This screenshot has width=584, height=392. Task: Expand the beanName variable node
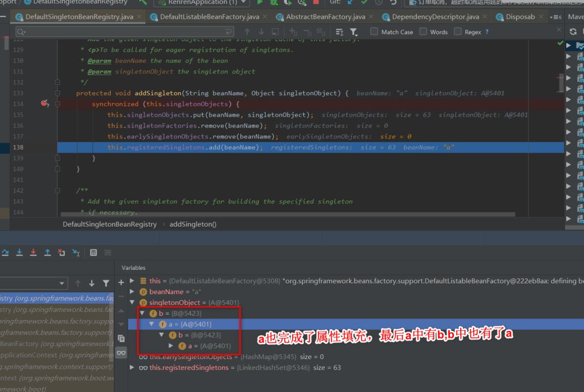[x=133, y=292]
